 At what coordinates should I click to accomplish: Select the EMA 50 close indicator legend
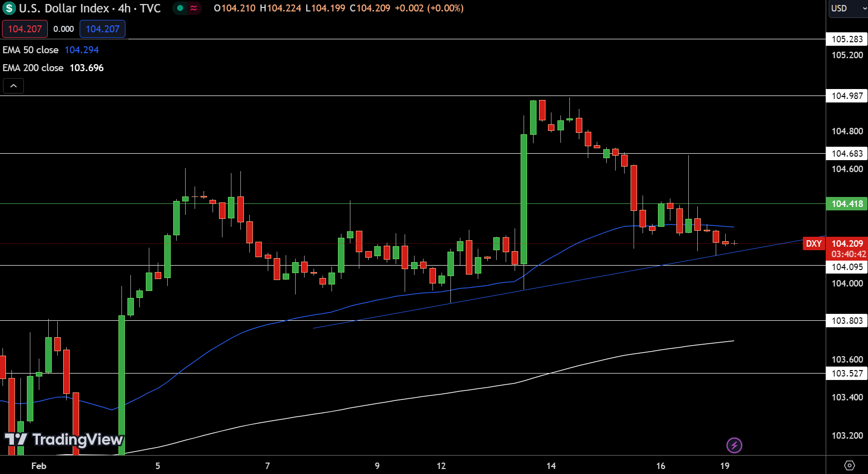(x=30, y=50)
